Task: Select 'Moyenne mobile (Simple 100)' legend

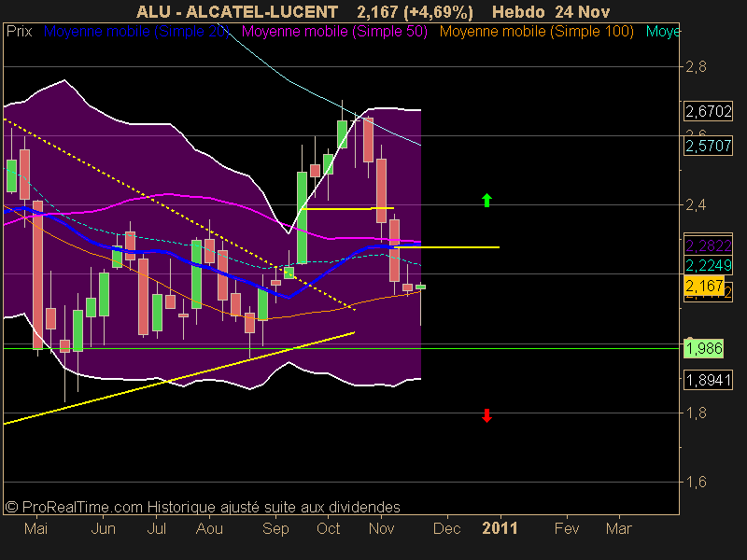Action: [x=536, y=32]
